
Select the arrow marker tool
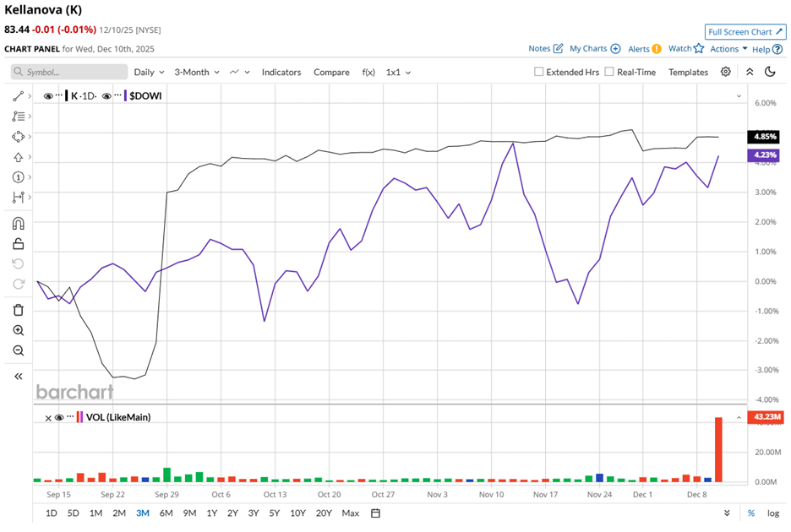[18, 157]
